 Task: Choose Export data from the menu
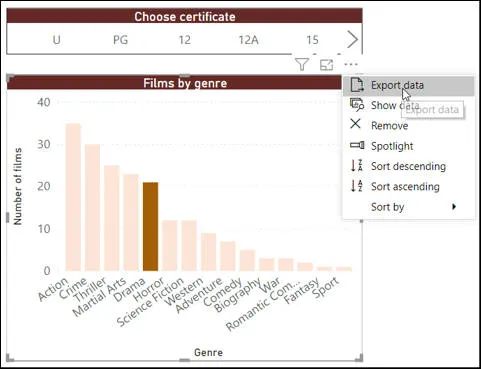[408, 86]
